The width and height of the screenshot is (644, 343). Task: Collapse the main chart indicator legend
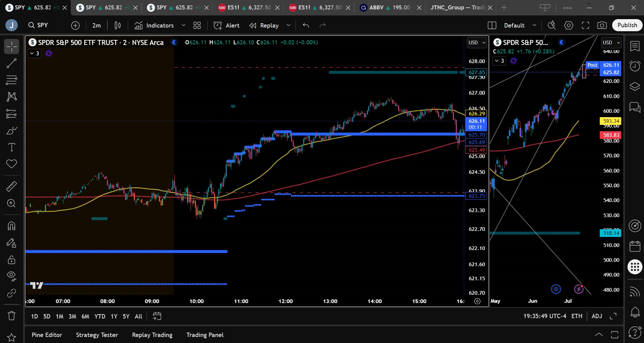[34, 53]
